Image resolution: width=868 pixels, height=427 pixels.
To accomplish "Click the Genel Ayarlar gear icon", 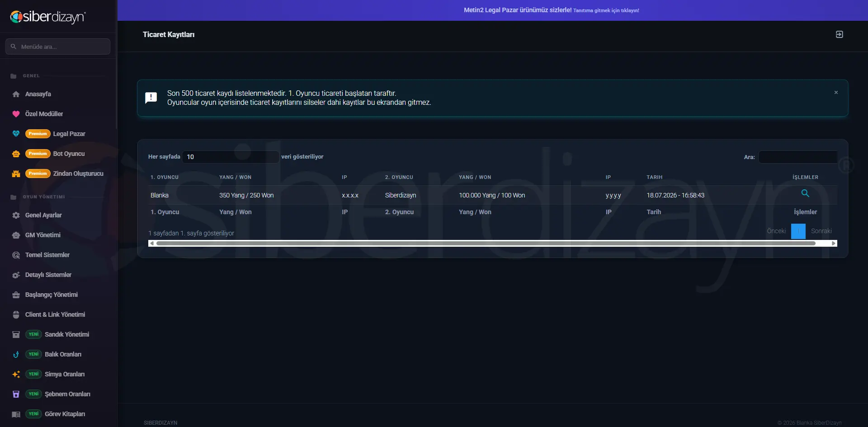I will pyautogui.click(x=16, y=215).
